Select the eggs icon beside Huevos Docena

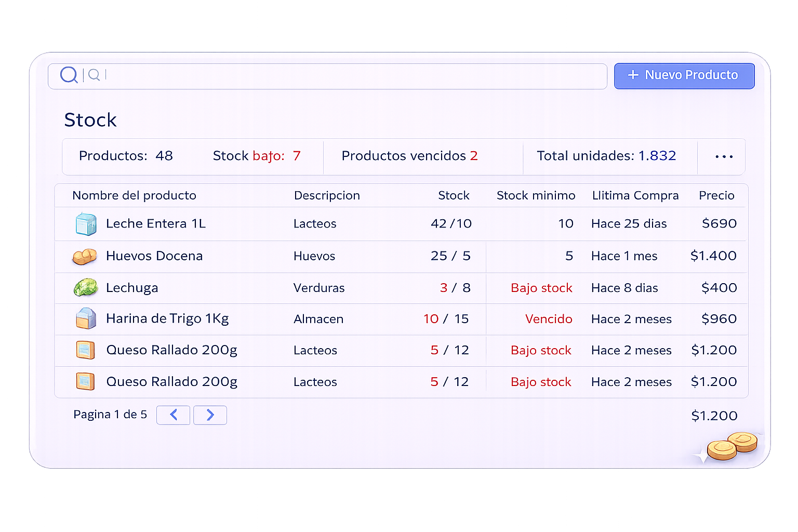85,256
